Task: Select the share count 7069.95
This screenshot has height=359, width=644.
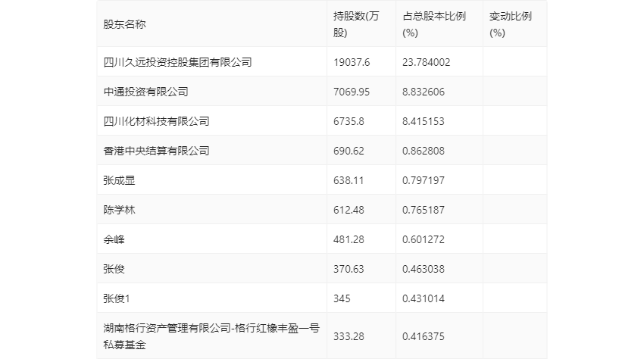Action: pos(352,92)
